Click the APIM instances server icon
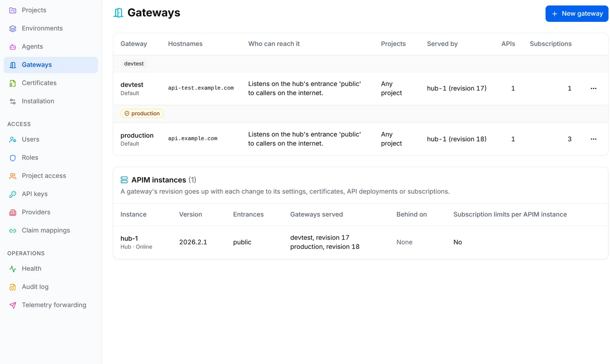 pyautogui.click(x=124, y=180)
